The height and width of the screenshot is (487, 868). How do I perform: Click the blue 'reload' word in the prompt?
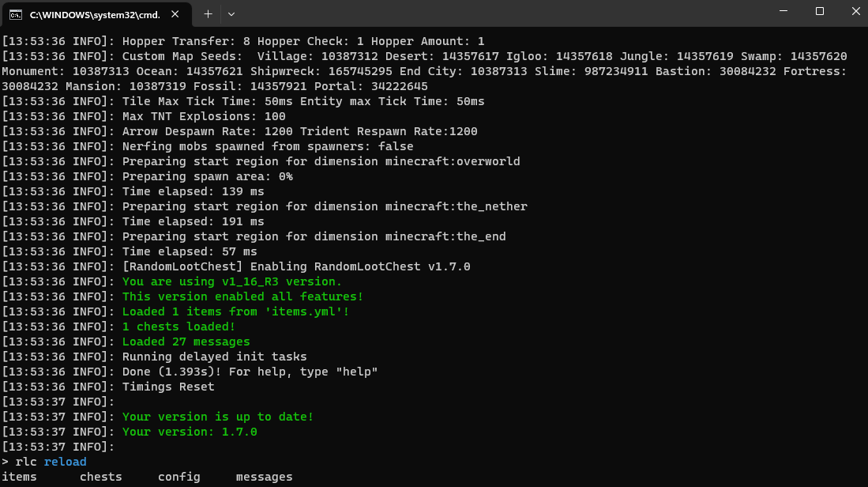(x=66, y=462)
